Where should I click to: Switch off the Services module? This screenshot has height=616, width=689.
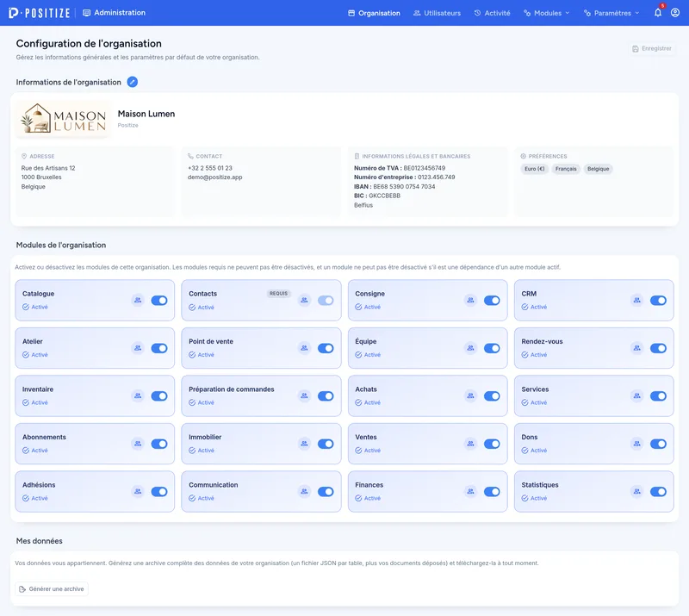(658, 396)
